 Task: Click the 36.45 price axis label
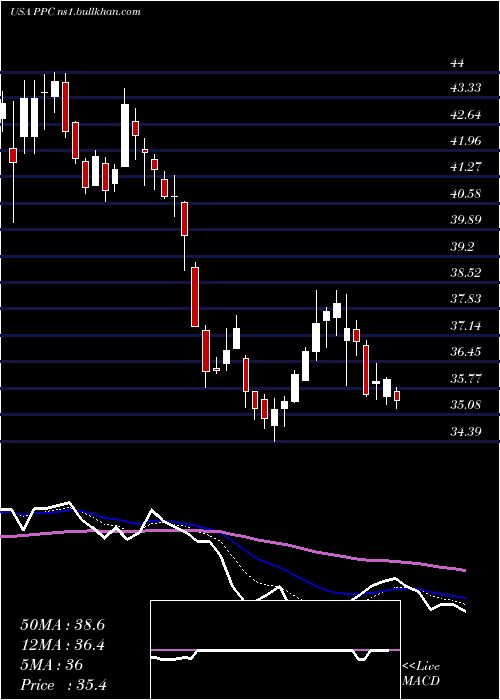pyautogui.click(x=466, y=352)
